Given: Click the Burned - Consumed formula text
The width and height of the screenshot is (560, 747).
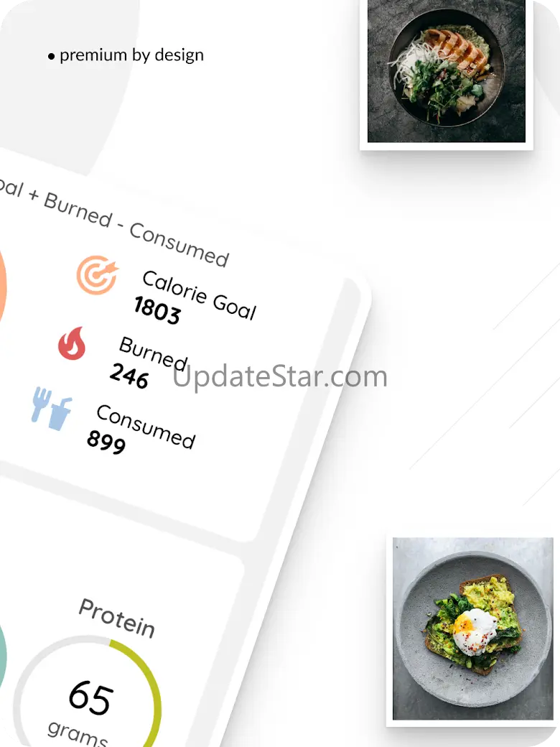Looking at the screenshot, I should [136, 230].
